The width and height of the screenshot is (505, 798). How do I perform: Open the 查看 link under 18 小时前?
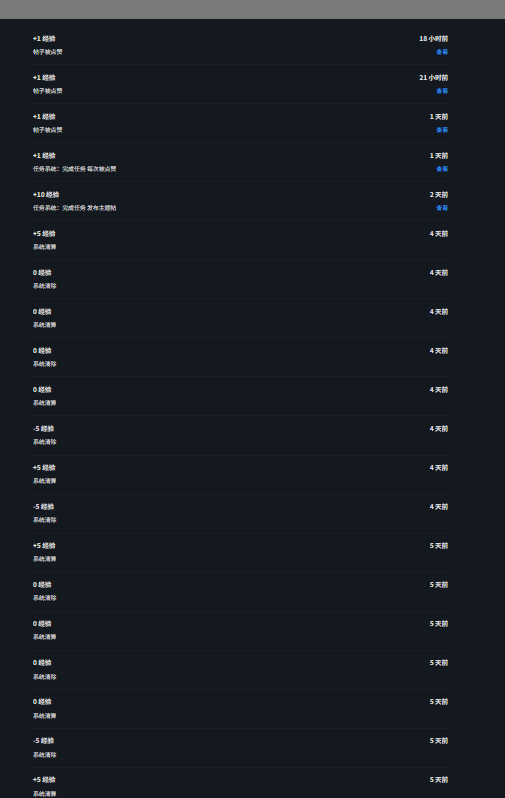point(442,52)
